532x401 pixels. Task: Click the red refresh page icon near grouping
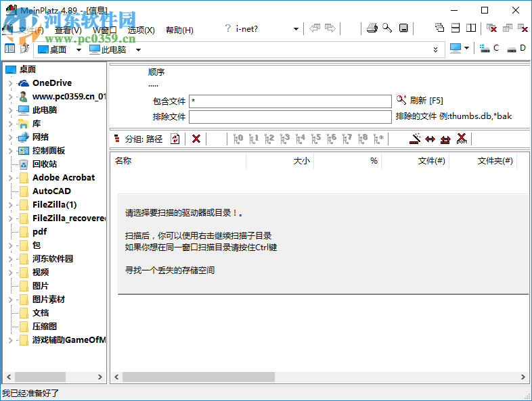click(x=175, y=139)
